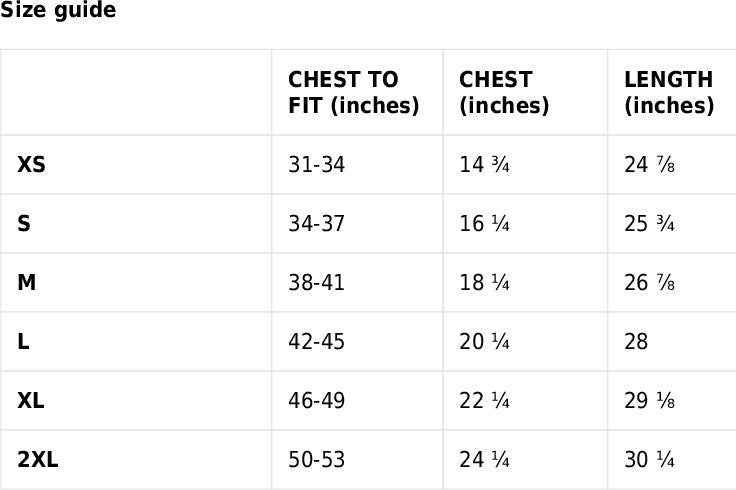
Task: Select the S size row label
Action: tap(24, 224)
